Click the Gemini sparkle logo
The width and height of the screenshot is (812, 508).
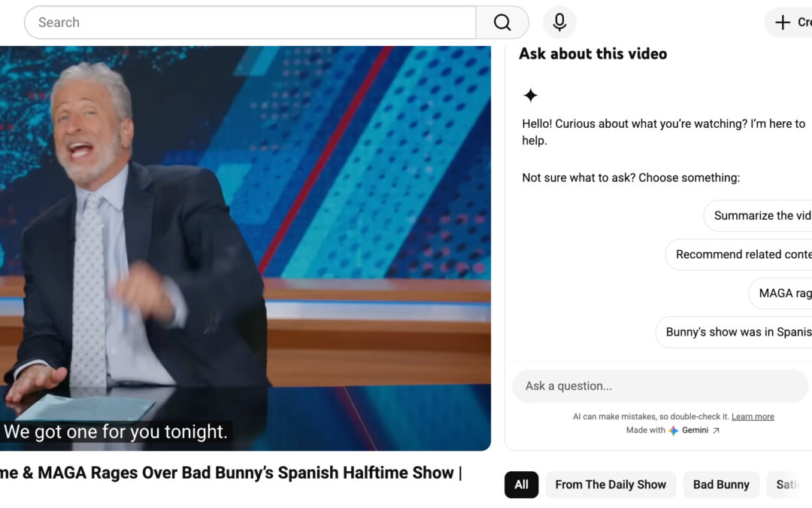click(673, 430)
